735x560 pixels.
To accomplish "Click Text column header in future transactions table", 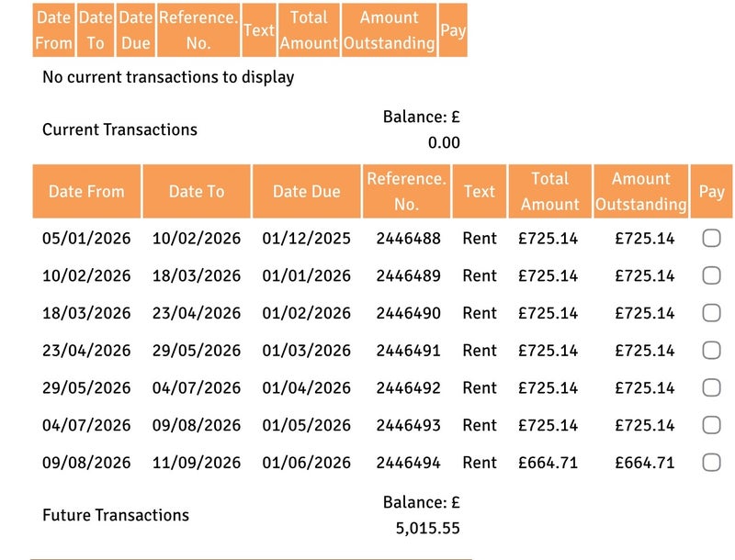I will pyautogui.click(x=480, y=192).
